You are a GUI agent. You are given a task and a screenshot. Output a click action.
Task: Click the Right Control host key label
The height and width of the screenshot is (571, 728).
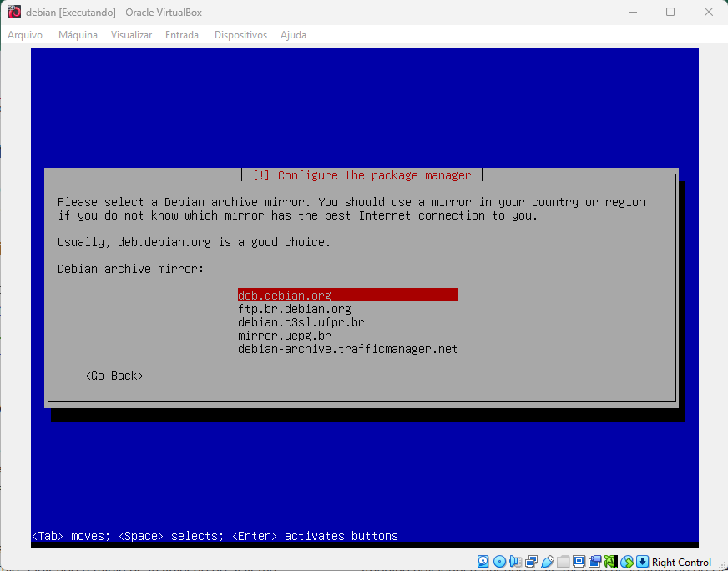coord(681,562)
